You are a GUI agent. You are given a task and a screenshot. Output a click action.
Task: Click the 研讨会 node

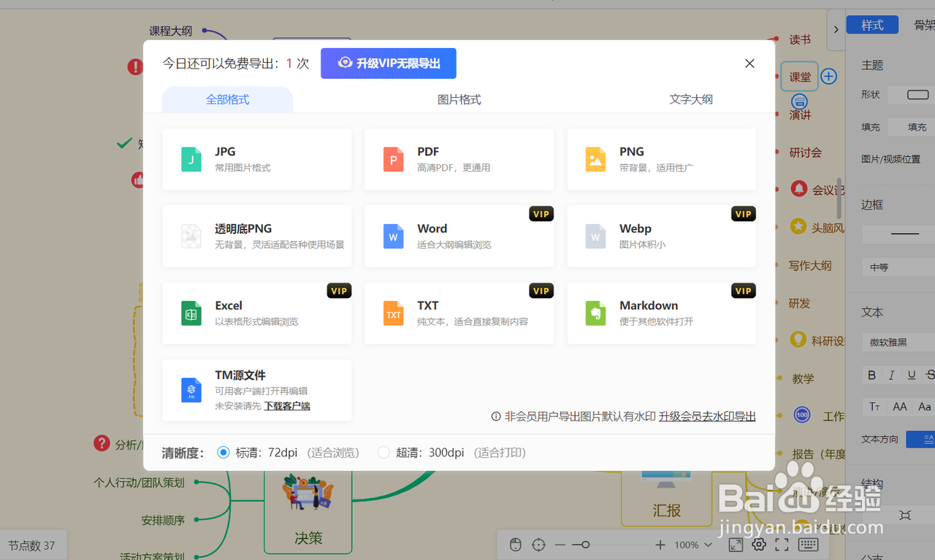coord(806,153)
